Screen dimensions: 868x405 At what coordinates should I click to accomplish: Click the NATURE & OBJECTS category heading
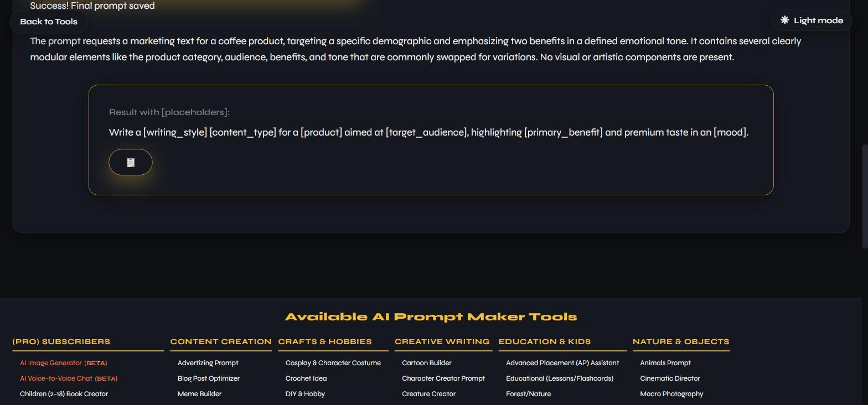click(681, 341)
